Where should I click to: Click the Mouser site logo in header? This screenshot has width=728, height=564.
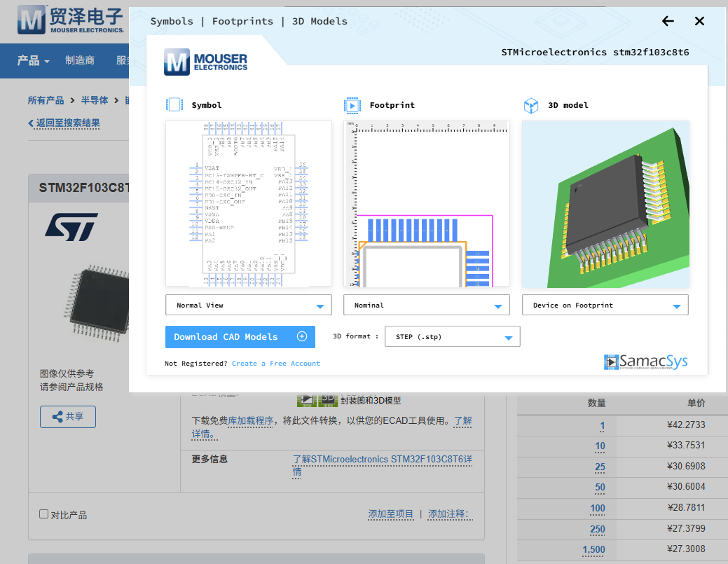coord(71,20)
